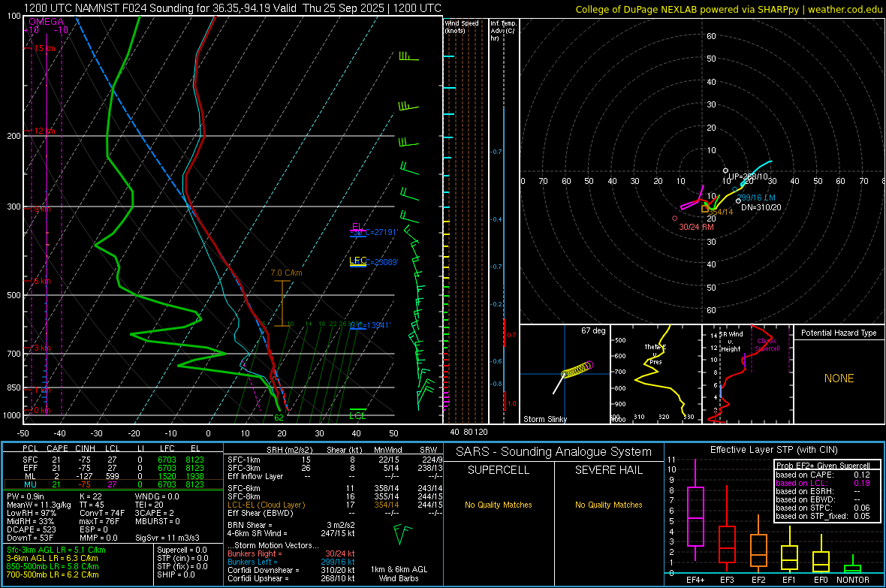Click the Corfidi Downshear = 310/20 kt line
The height and width of the screenshot is (588, 886).
click(291, 570)
